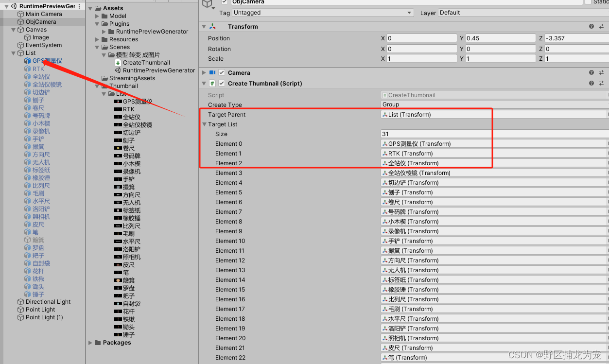The height and width of the screenshot is (364, 609).
Task: Click the RTK prefab cube icon
Action: [x=28, y=69]
